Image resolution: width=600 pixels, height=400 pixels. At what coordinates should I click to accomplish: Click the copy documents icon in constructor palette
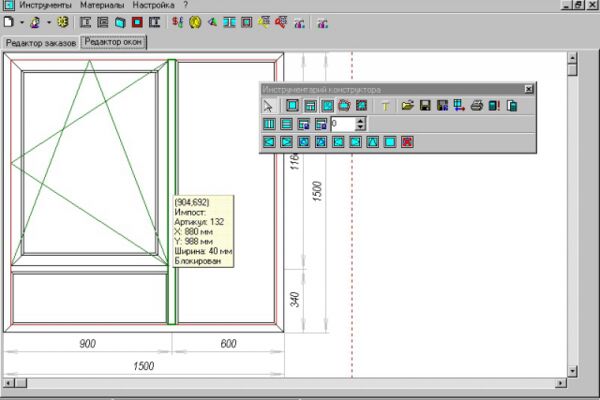coord(512,105)
